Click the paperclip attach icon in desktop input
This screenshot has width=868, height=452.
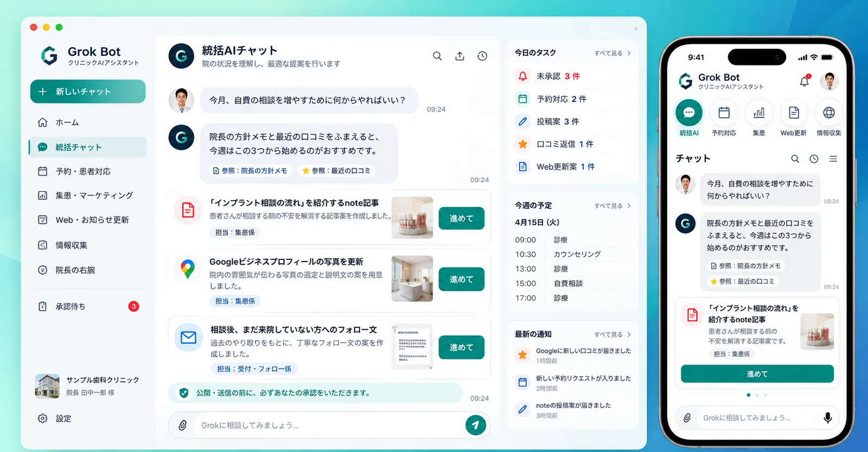click(x=183, y=425)
